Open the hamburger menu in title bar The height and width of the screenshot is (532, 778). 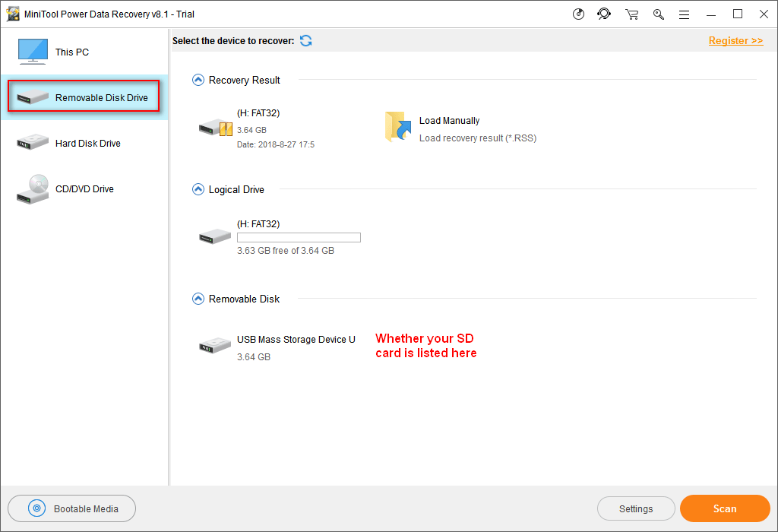(684, 14)
